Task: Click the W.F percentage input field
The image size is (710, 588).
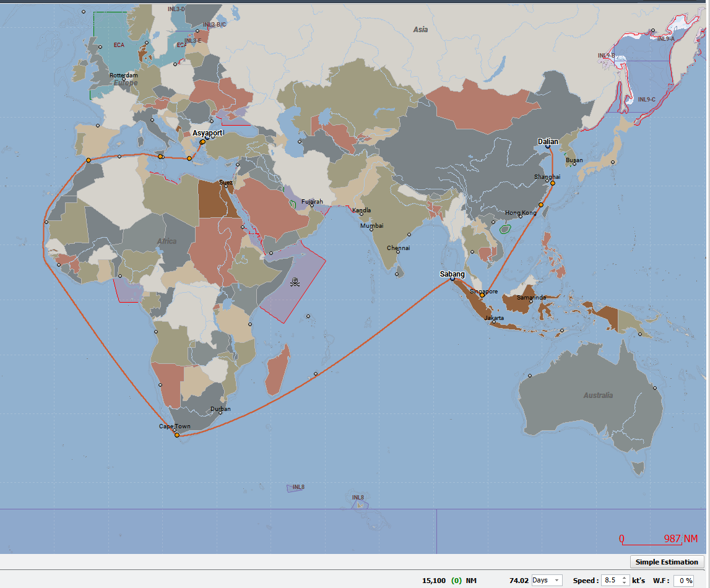Action: 684,581
